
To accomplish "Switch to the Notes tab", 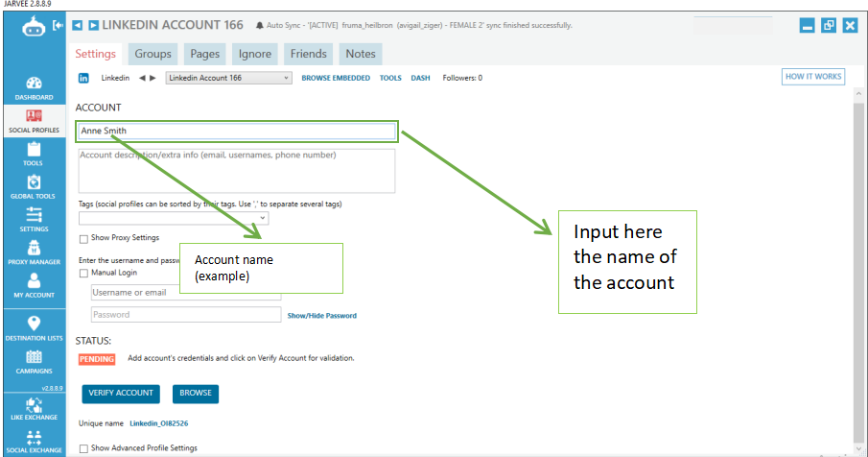I will 361,54.
